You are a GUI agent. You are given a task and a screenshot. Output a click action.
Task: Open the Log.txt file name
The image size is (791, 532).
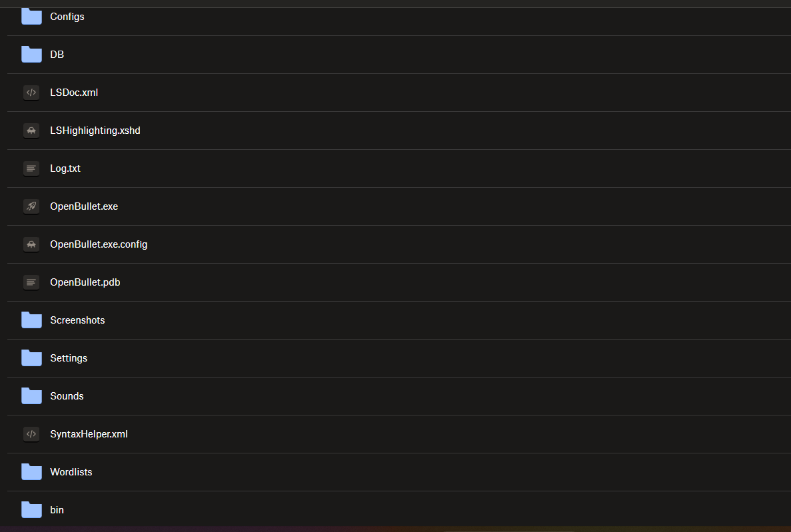65,168
